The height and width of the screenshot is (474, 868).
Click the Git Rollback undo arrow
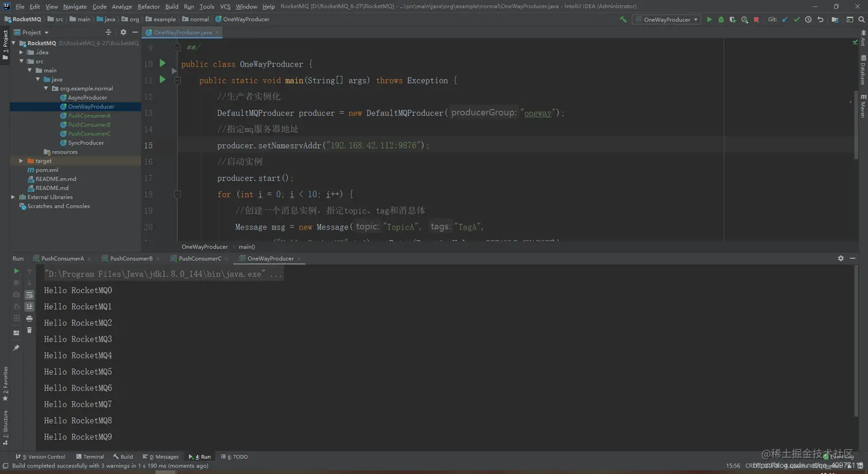[x=820, y=20]
